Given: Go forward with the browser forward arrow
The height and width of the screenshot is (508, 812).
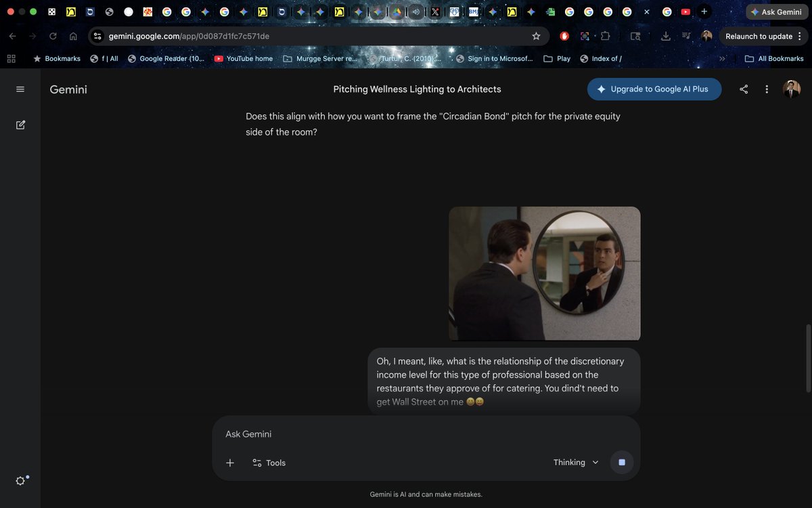Looking at the screenshot, I should point(32,36).
